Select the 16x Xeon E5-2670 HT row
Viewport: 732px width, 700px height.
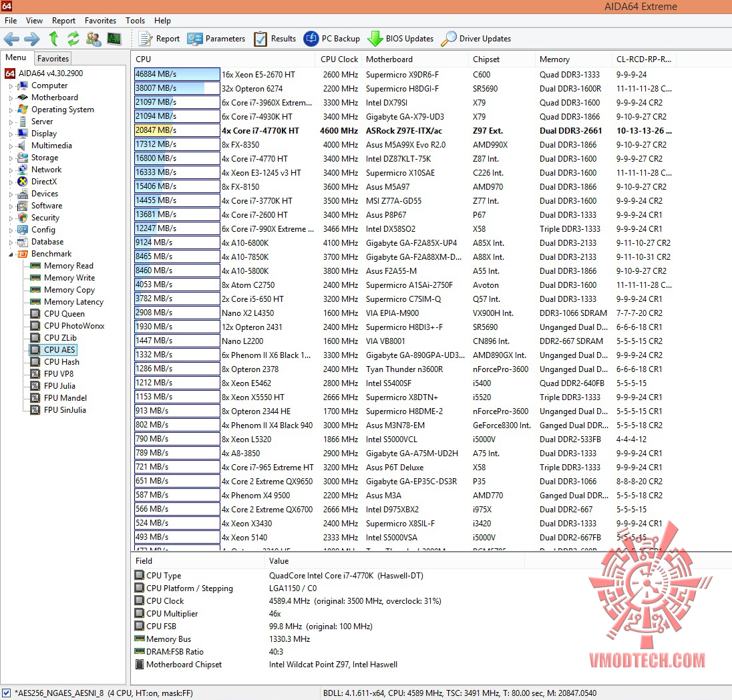point(404,74)
